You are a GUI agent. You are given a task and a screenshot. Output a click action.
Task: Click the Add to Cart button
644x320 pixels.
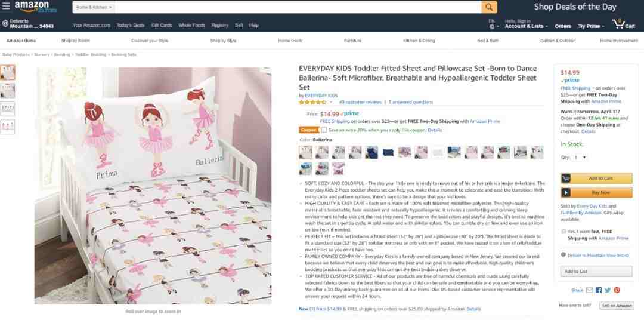click(596, 178)
